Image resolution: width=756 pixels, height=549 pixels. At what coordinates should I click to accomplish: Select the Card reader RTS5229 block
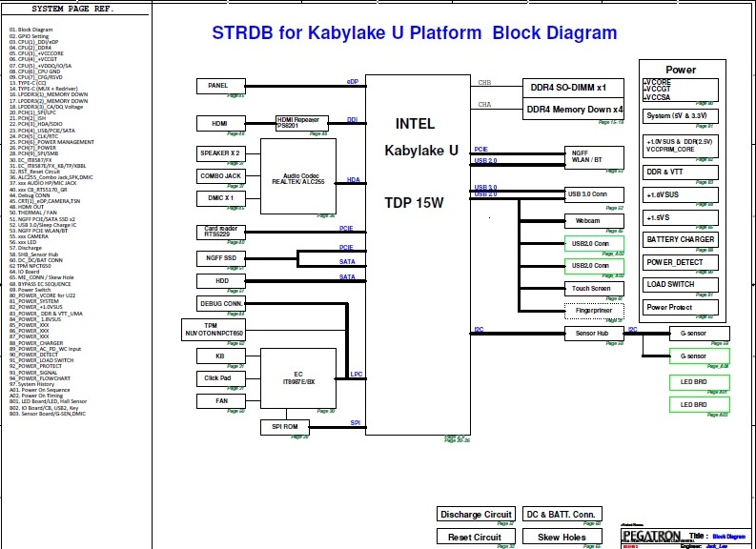click(221, 232)
